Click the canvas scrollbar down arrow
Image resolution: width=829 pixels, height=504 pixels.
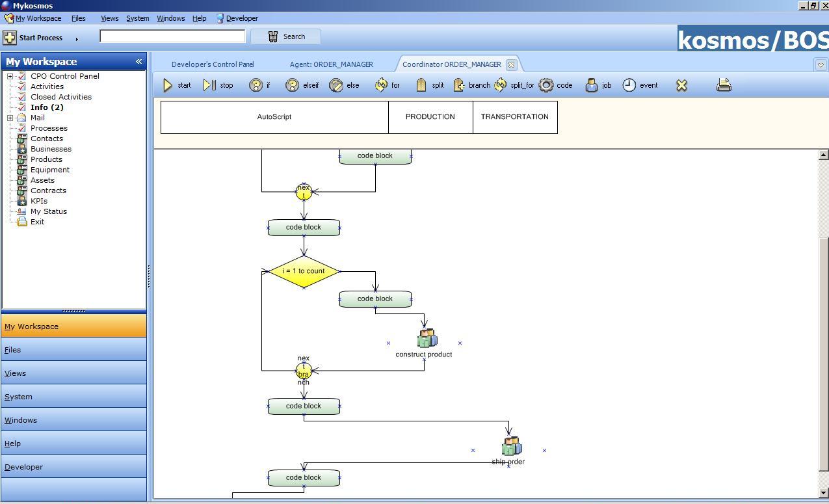(x=823, y=493)
